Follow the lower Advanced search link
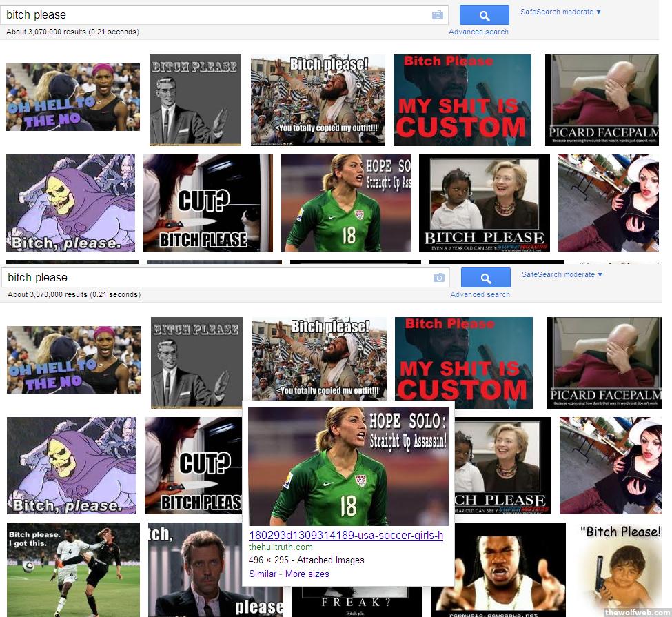Viewport: 672px width, 617px height. tap(480, 294)
